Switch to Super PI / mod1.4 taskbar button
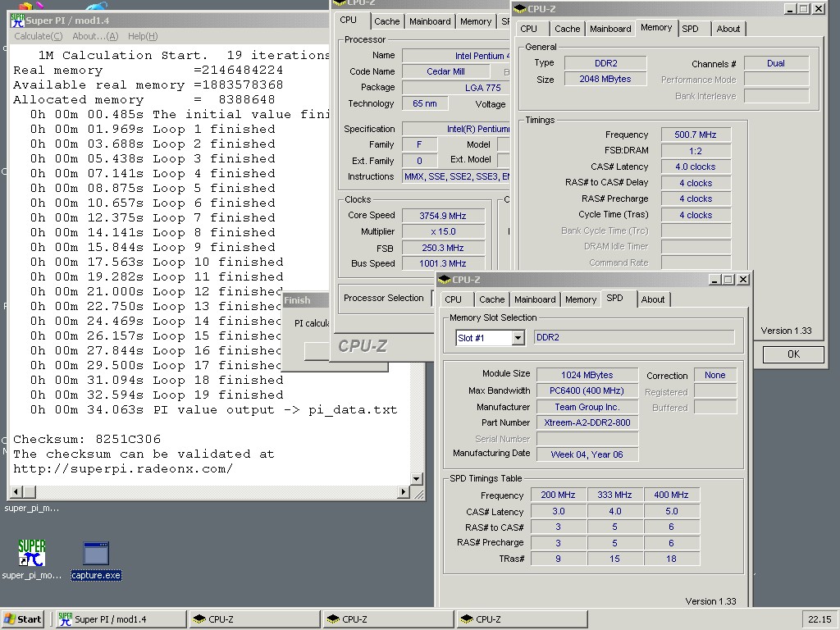This screenshot has height=630, width=840. 121,619
